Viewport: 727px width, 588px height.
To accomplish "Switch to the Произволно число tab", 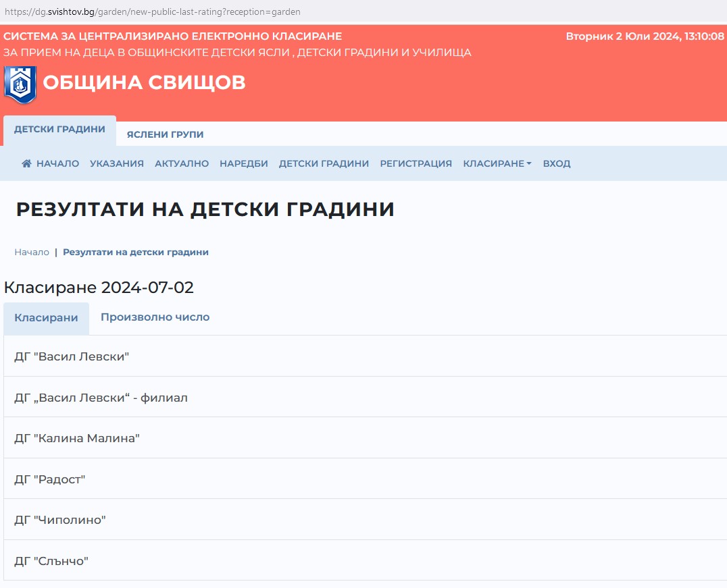I will pos(155,317).
